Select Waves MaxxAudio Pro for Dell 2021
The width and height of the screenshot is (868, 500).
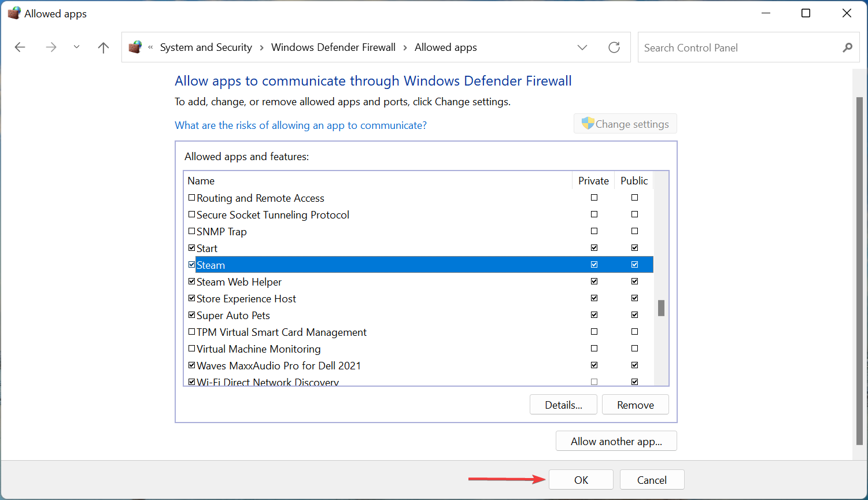point(279,366)
